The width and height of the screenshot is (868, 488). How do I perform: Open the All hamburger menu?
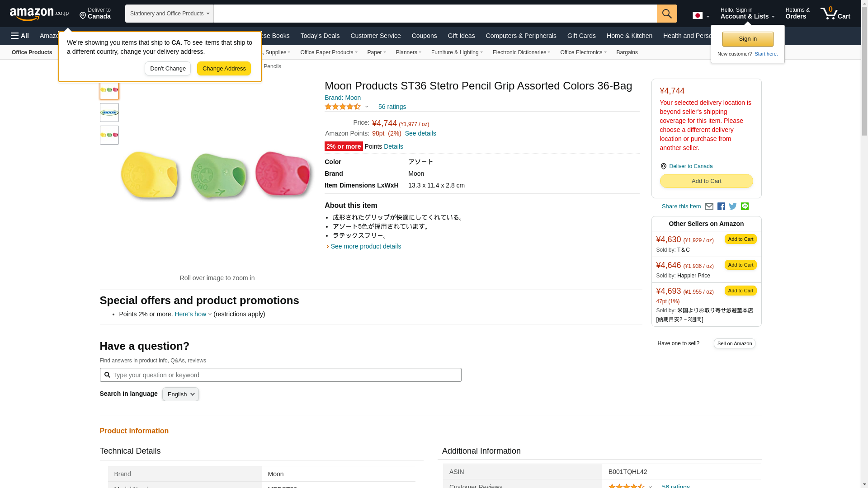[x=20, y=36]
